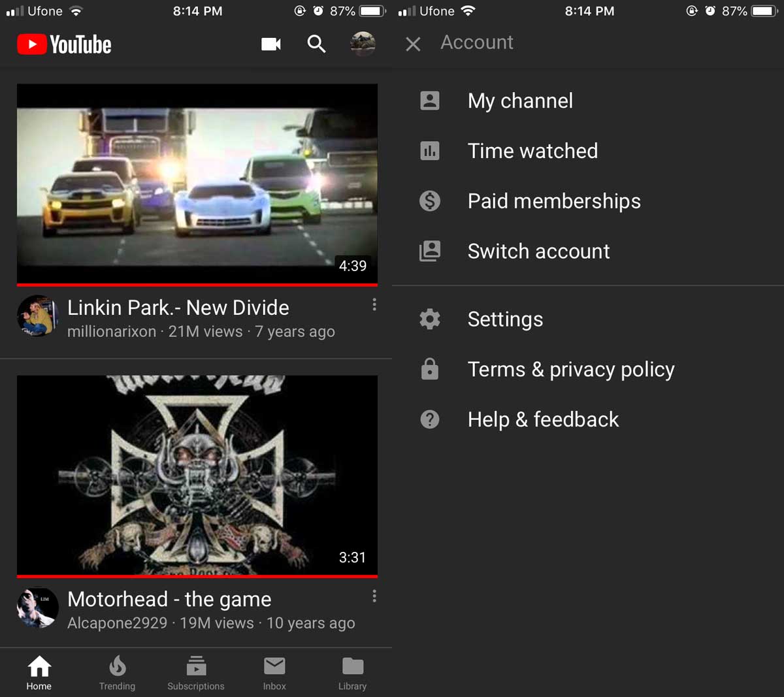
Task: Open Time watched
Action: click(x=588, y=151)
